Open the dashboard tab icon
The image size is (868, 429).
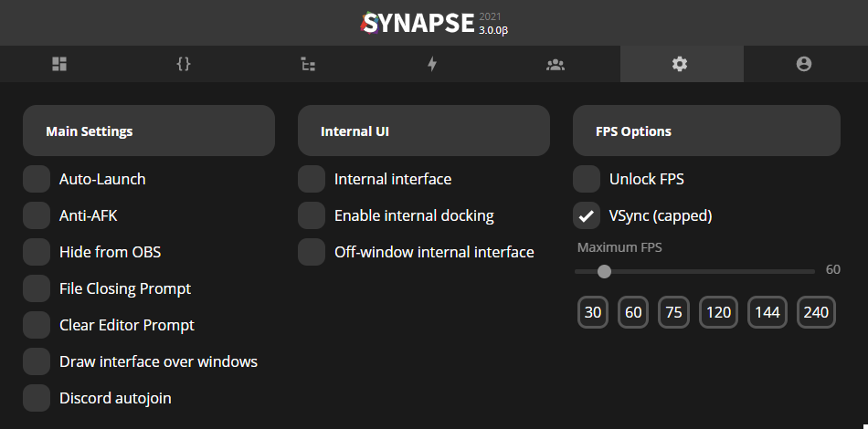59,64
